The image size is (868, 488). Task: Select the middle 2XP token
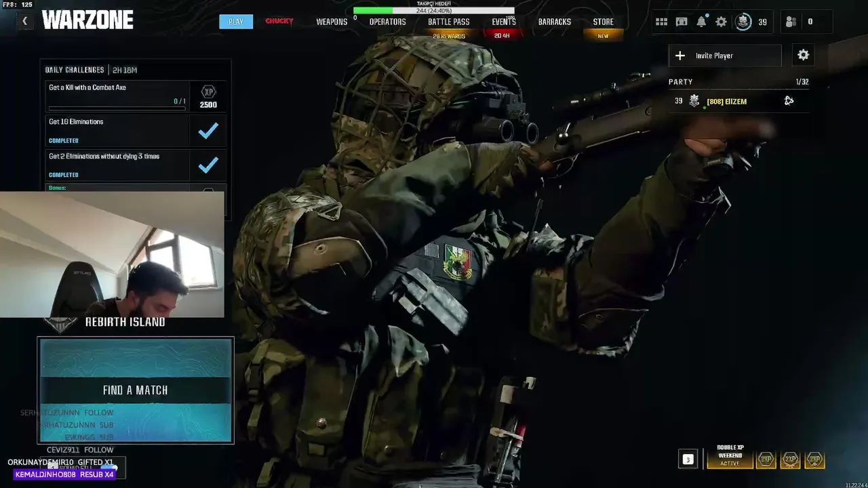point(791,460)
